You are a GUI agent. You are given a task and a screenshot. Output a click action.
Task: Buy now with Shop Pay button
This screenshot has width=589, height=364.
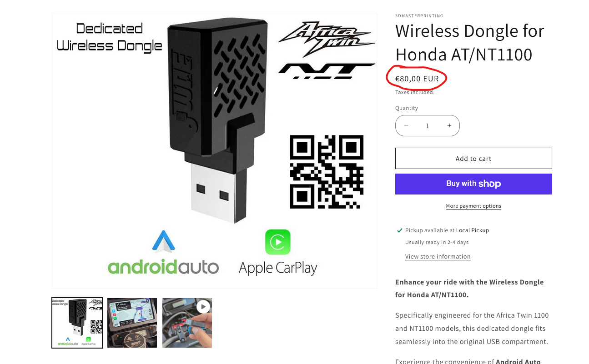point(473,184)
